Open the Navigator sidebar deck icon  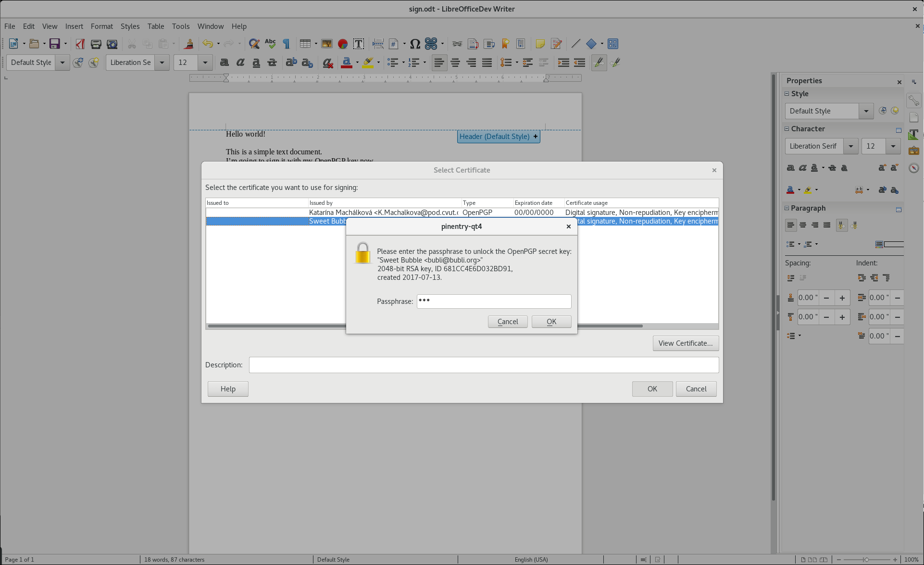click(x=913, y=168)
